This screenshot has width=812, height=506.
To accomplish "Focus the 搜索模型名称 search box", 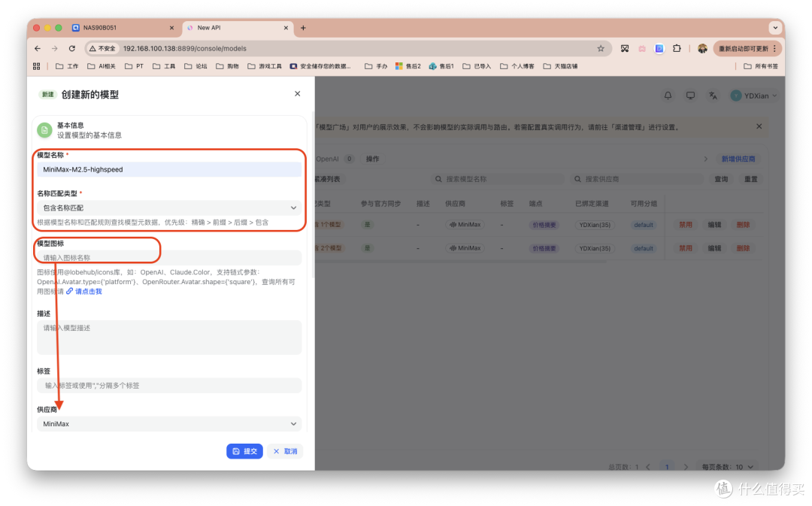I will tap(497, 179).
